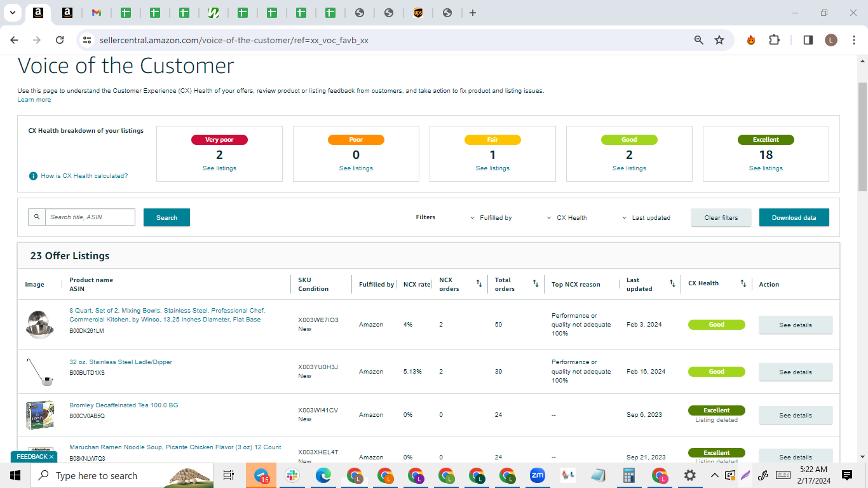See details for the Ladle/Dipper row
Image resolution: width=868 pixels, height=488 pixels.
pos(796,372)
